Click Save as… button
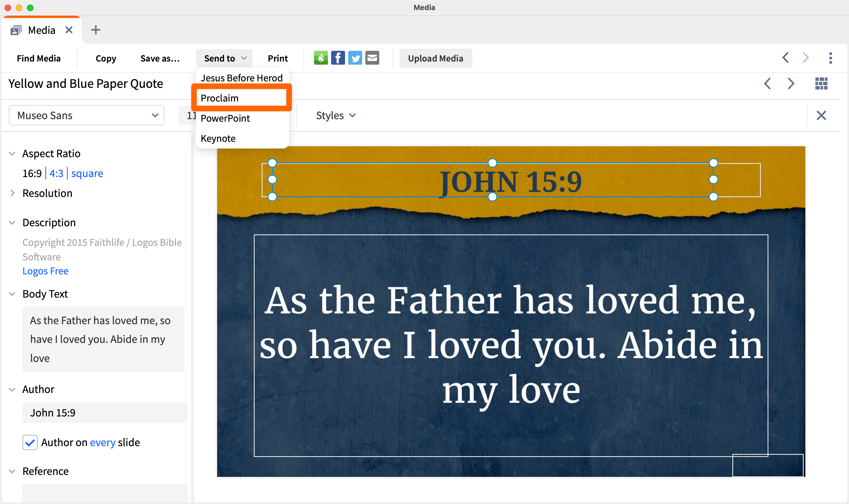 click(160, 58)
